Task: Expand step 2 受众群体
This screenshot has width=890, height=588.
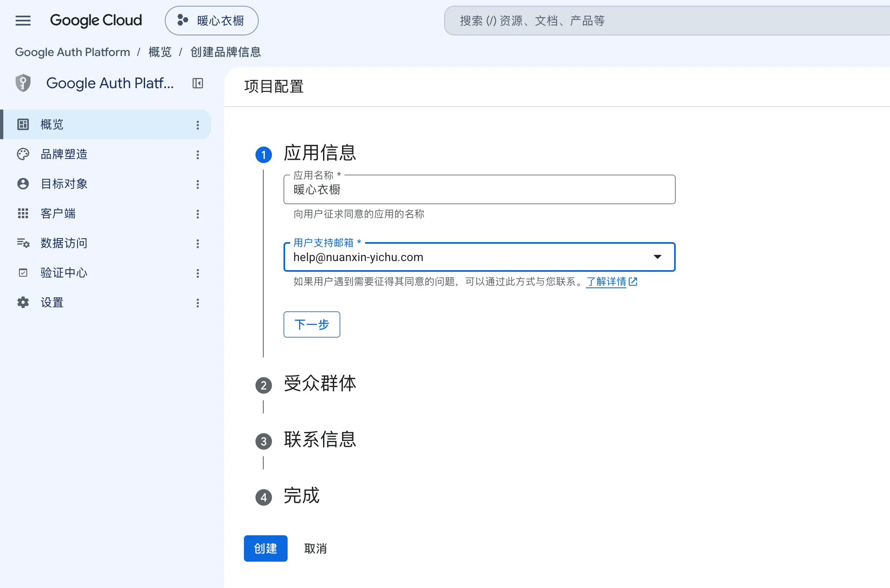Action: click(320, 384)
